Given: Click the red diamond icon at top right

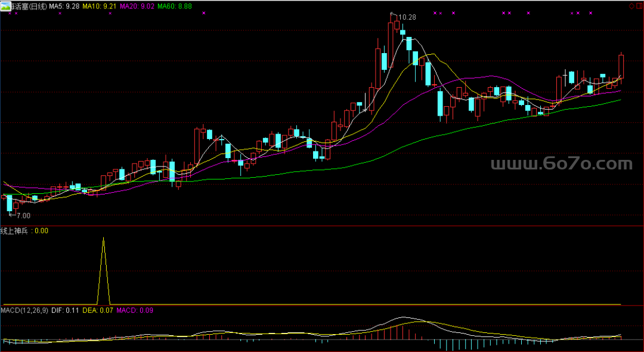Looking at the screenshot, I should tap(631, 5).
